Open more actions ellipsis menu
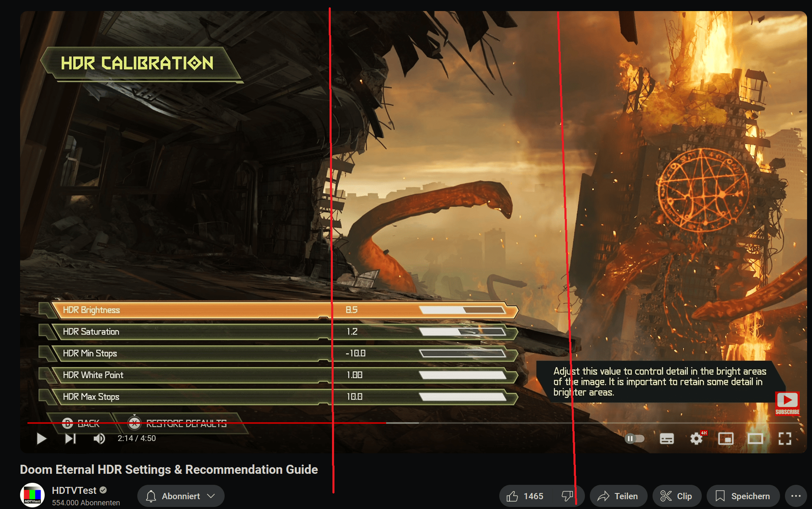This screenshot has width=812, height=509. 796,496
